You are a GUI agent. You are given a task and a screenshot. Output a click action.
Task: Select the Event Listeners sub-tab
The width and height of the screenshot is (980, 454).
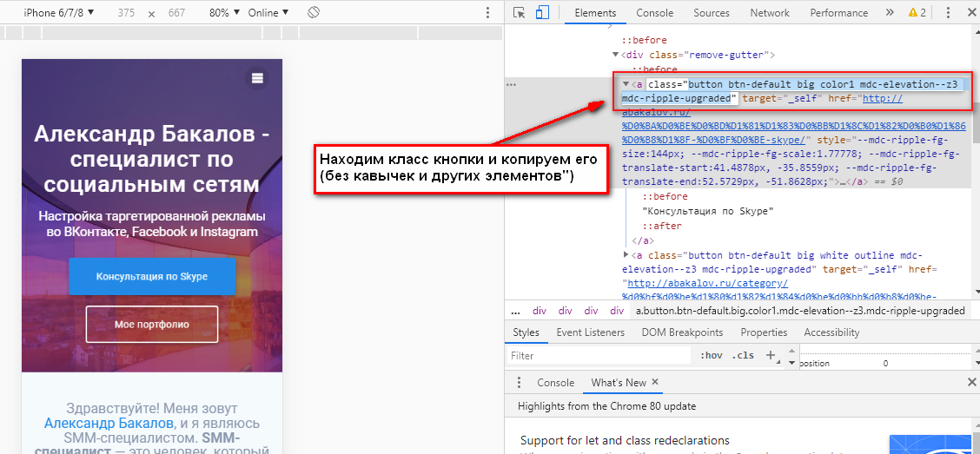click(x=591, y=332)
